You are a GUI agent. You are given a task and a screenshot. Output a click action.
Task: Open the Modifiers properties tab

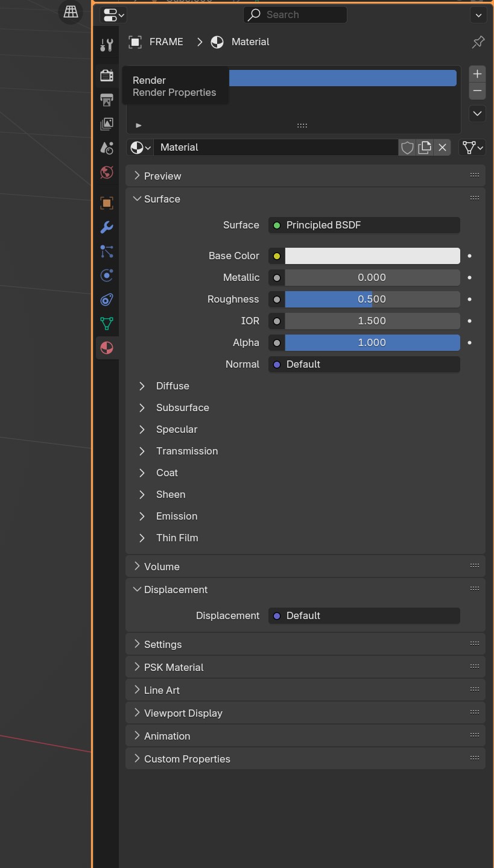(107, 227)
